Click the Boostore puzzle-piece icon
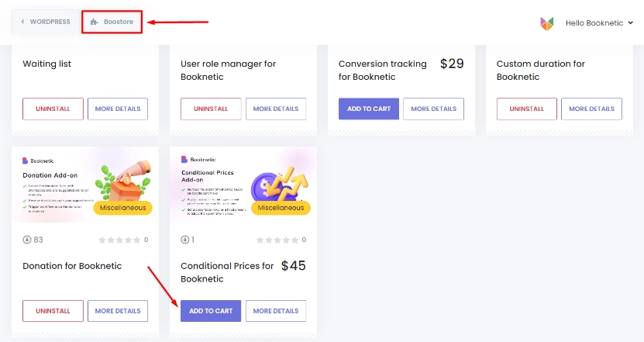Viewport: 644px width, 342px height. 95,22
